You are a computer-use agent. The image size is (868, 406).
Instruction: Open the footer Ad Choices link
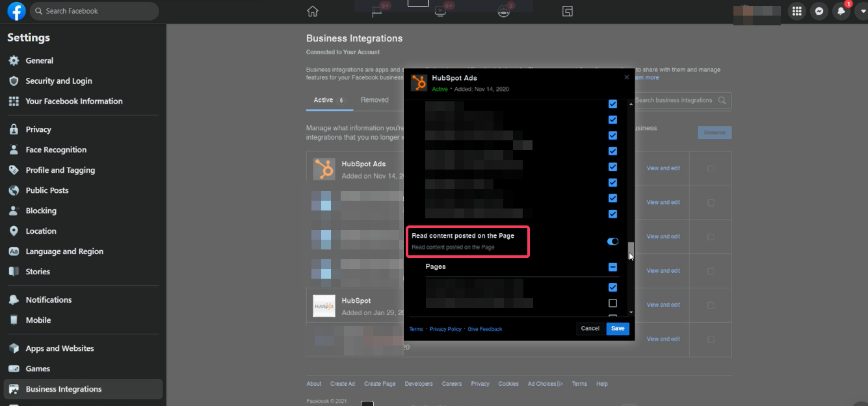click(545, 384)
